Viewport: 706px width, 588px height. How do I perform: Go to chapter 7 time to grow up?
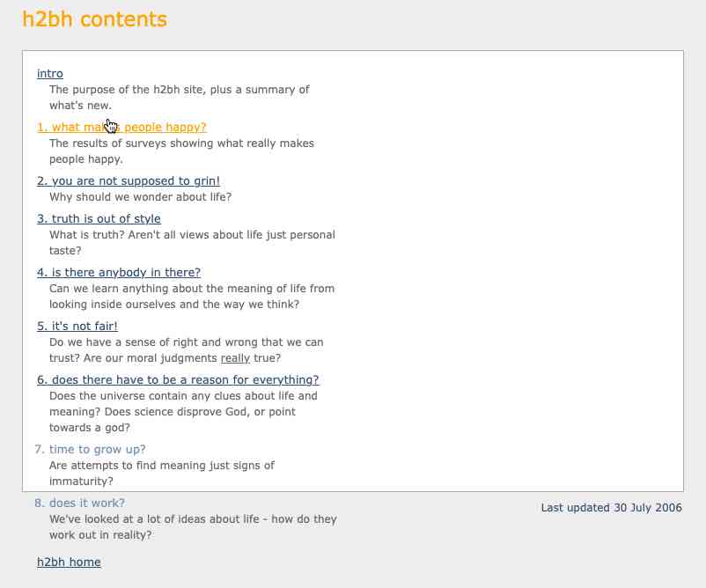point(91,450)
